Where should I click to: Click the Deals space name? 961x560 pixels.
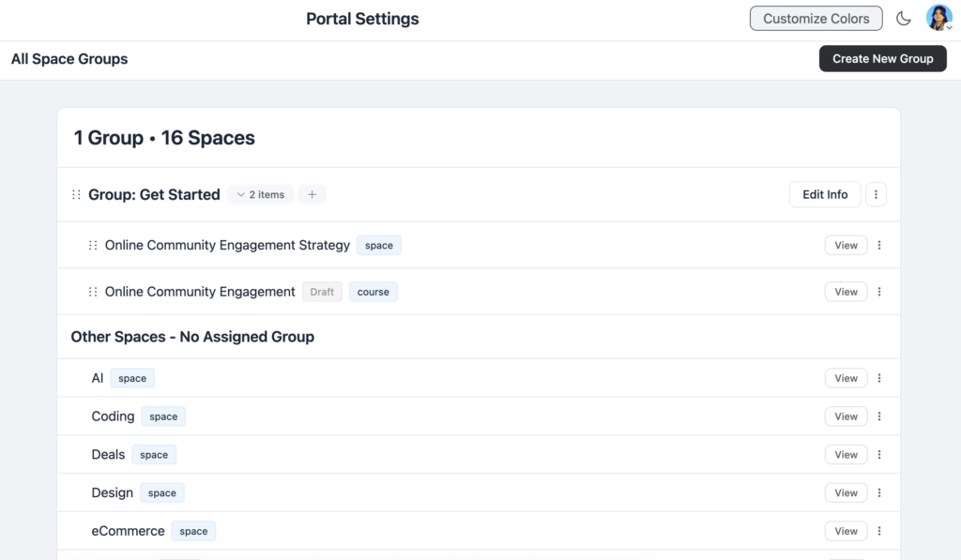tap(108, 455)
